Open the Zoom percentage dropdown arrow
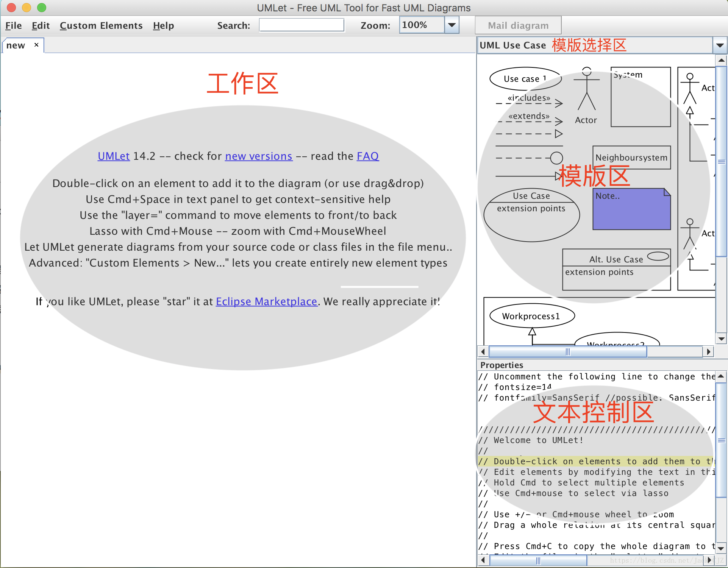Screen dimensions: 728x568 (451, 25)
